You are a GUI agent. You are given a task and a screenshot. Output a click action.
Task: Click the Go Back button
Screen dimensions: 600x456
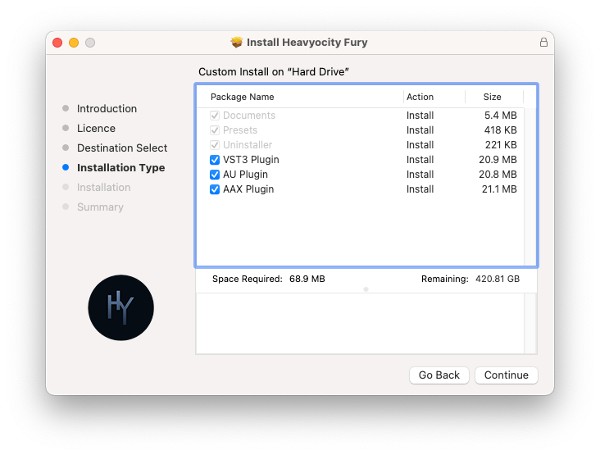click(x=439, y=375)
